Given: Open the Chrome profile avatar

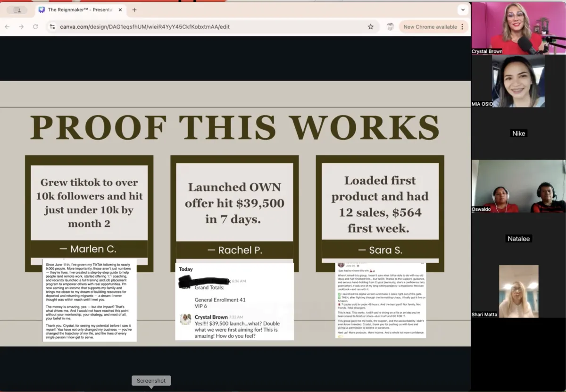Looking at the screenshot, I should tap(390, 27).
